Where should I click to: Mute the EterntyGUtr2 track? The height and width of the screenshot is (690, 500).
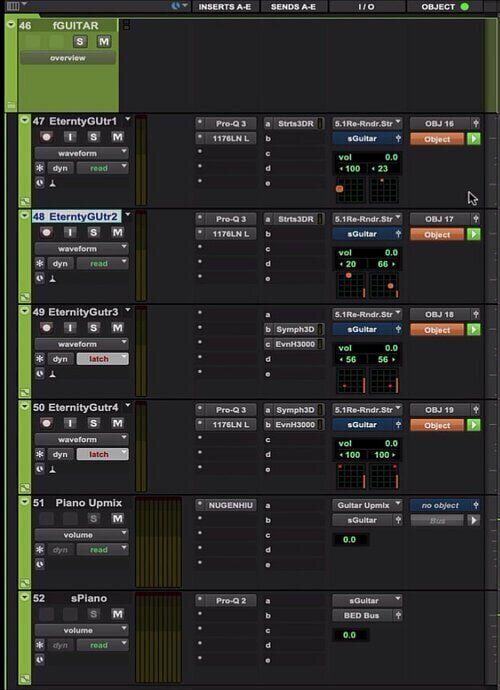[x=118, y=233]
